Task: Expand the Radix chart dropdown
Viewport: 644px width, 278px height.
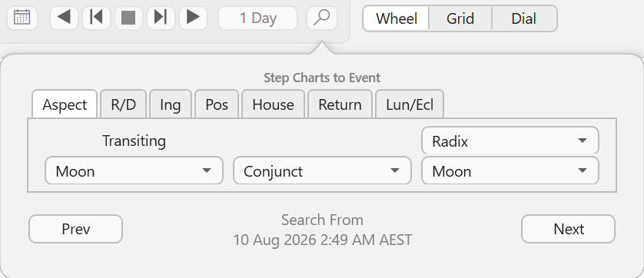Action: pyautogui.click(x=510, y=141)
